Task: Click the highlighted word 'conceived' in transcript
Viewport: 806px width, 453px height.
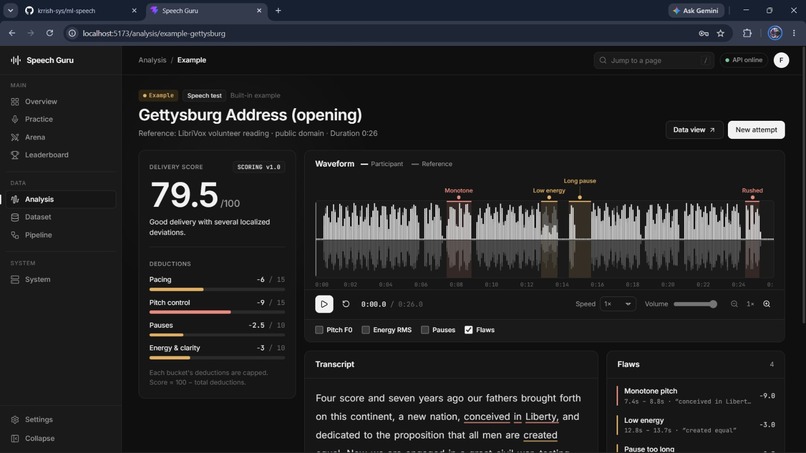Action: (x=486, y=416)
